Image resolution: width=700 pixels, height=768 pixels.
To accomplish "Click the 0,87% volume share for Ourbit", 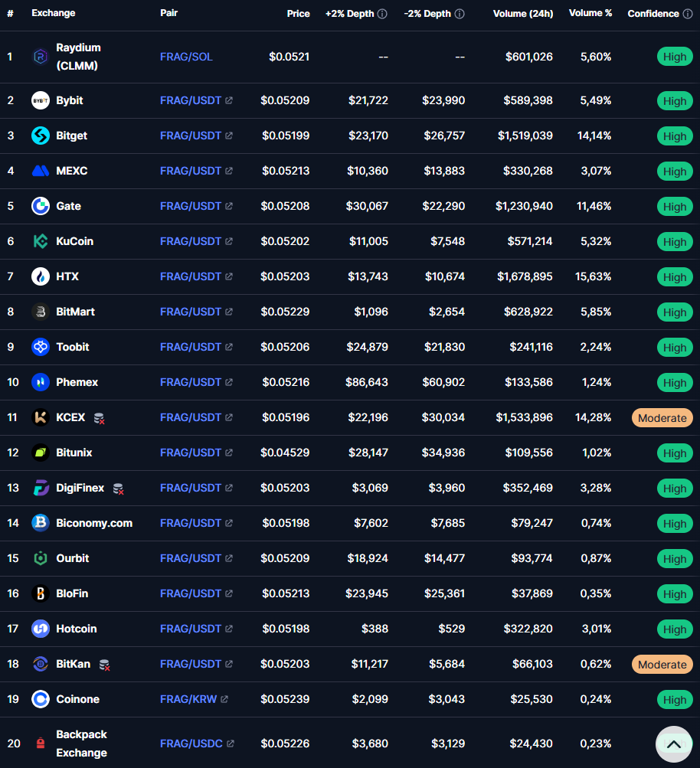I will point(596,559).
